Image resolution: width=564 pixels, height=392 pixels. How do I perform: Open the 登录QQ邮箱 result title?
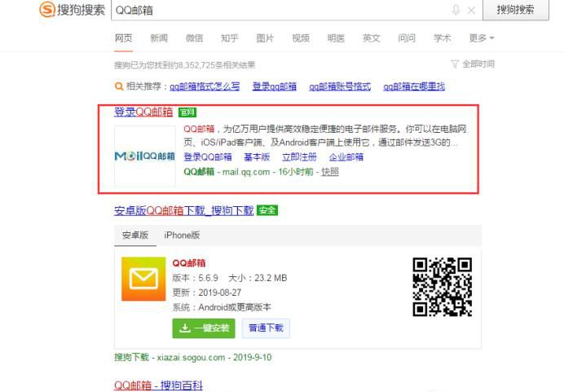[143, 112]
